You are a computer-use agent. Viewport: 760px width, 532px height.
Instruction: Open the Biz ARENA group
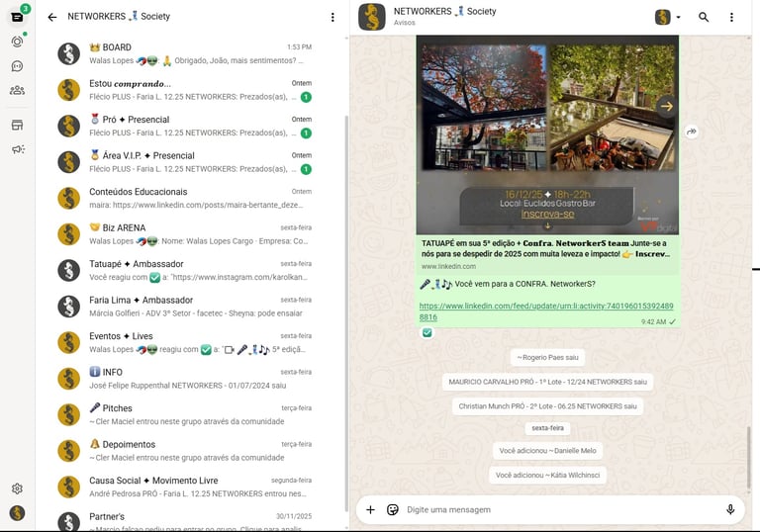click(x=190, y=234)
